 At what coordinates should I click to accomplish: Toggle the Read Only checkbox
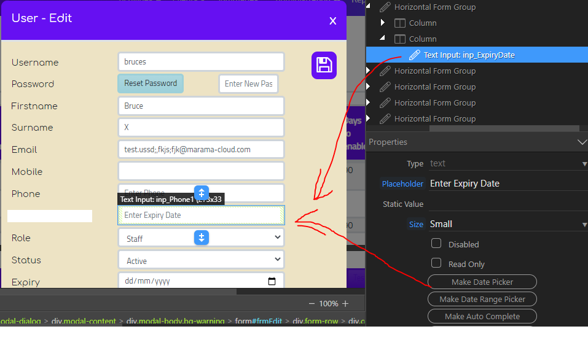436,263
